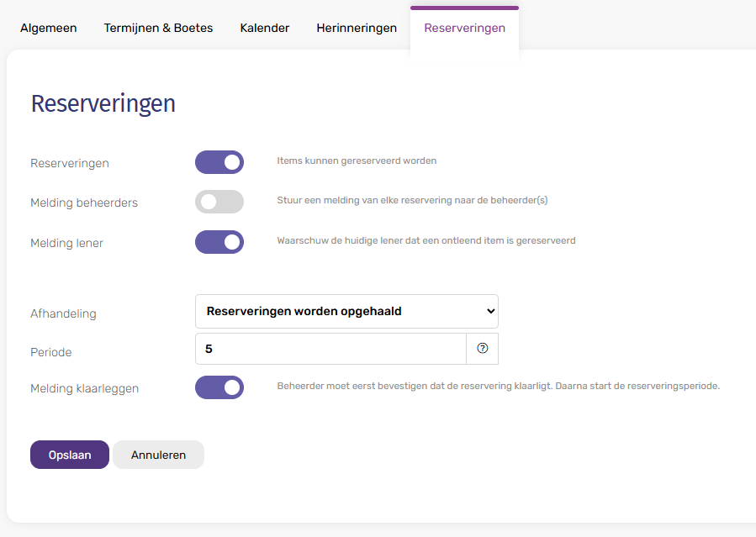Open the Algemeen tab
Viewport: 756px width, 537px height.
(x=49, y=28)
